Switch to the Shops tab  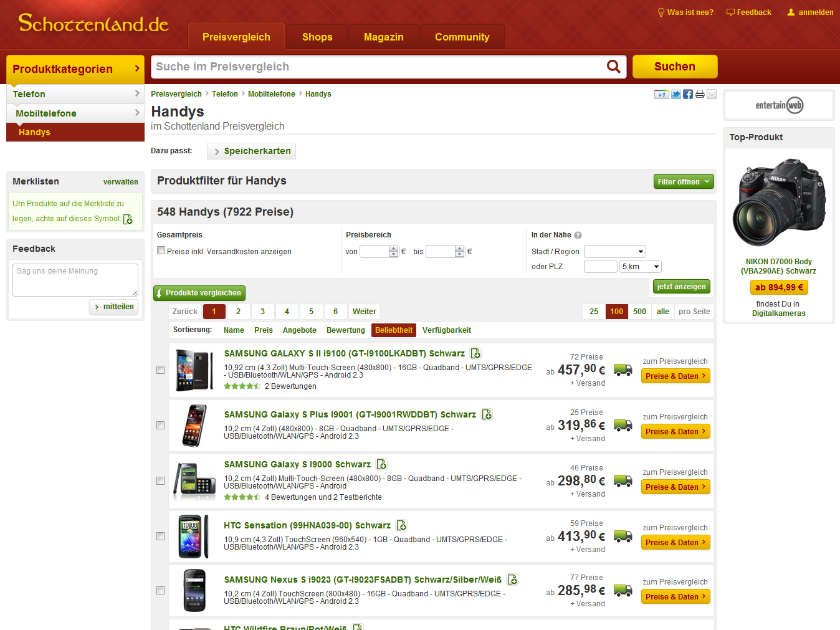317,37
